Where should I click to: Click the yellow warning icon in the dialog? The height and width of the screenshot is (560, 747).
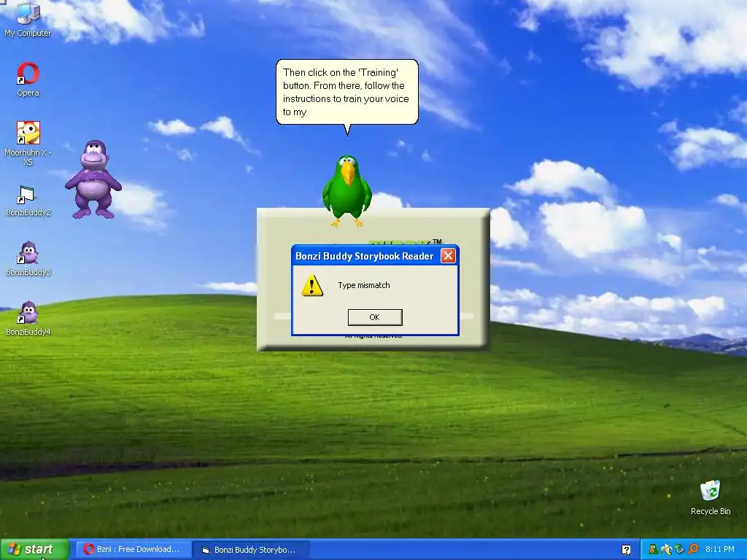(x=312, y=285)
